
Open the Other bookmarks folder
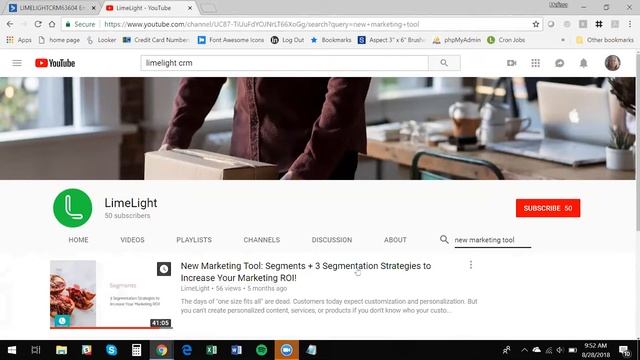tap(605, 40)
